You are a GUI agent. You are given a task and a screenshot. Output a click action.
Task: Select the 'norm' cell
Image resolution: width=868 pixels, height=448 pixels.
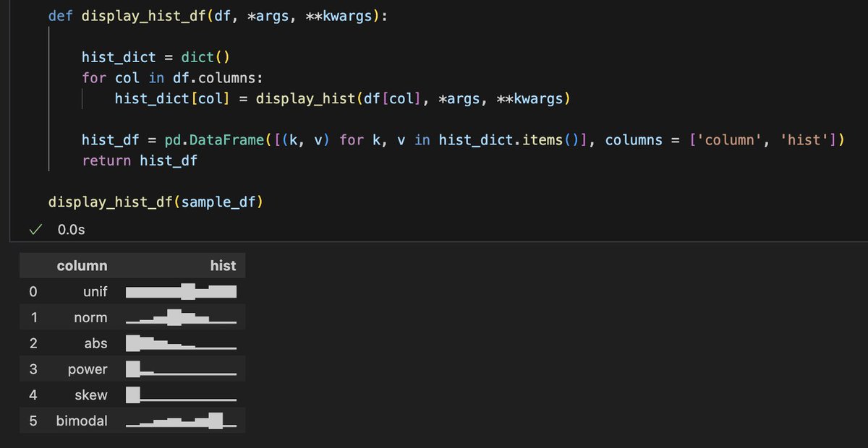pos(90,318)
